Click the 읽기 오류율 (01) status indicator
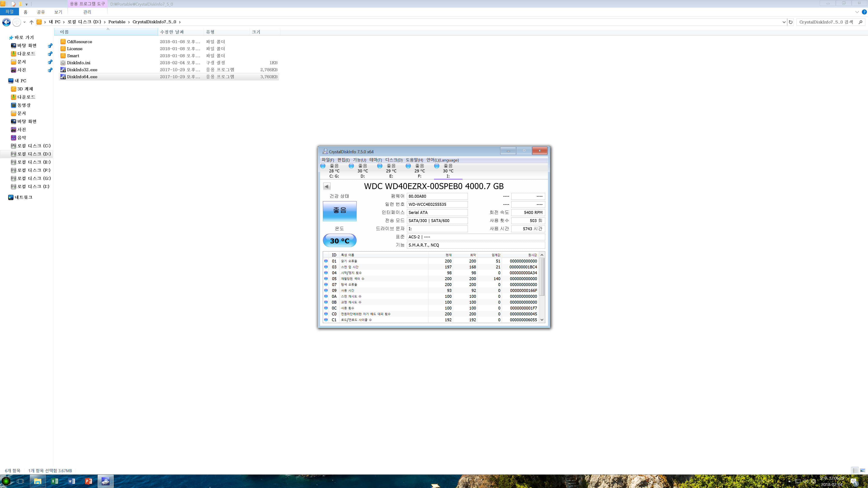868x488 pixels. 326,261
